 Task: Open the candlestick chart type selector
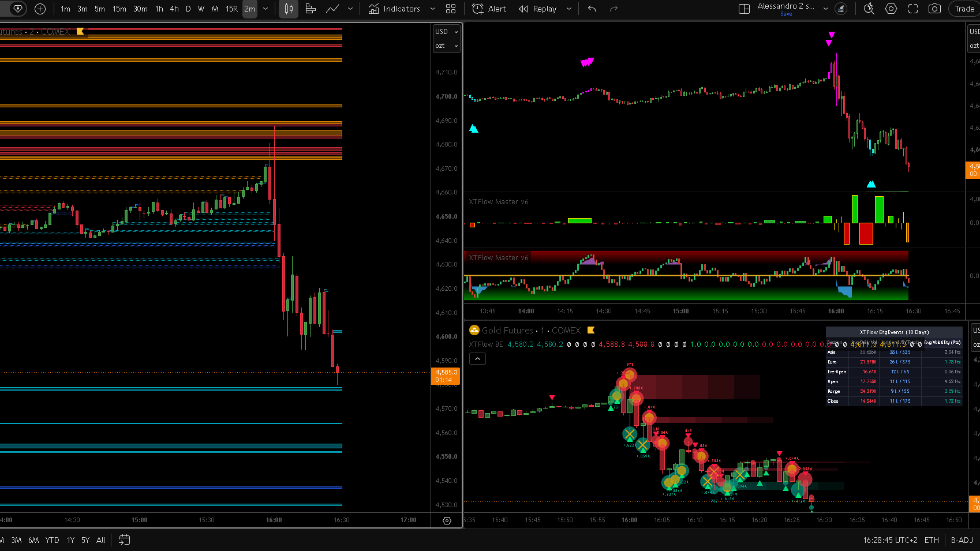click(289, 9)
